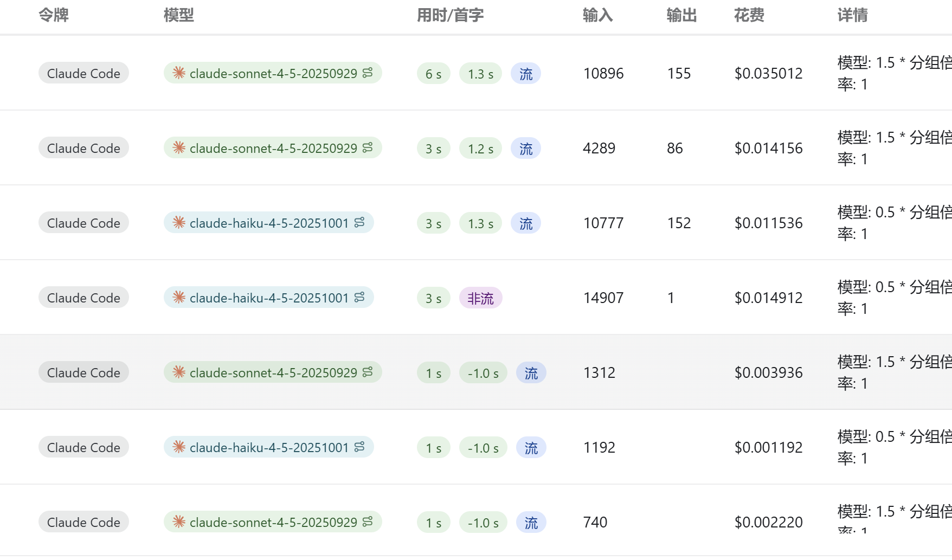Select Claude Code token tag in 14907 row
The height and width of the screenshot is (560, 952).
click(83, 298)
